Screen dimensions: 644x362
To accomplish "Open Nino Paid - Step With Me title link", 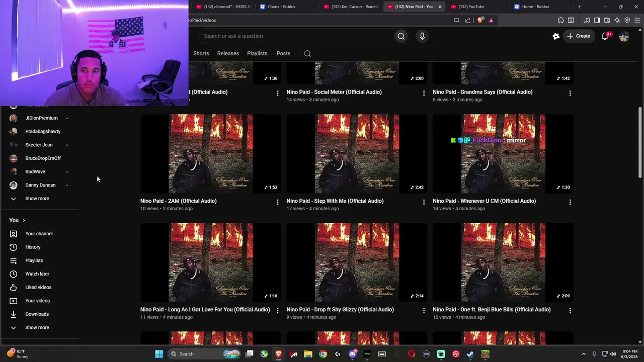I will pos(335,201).
